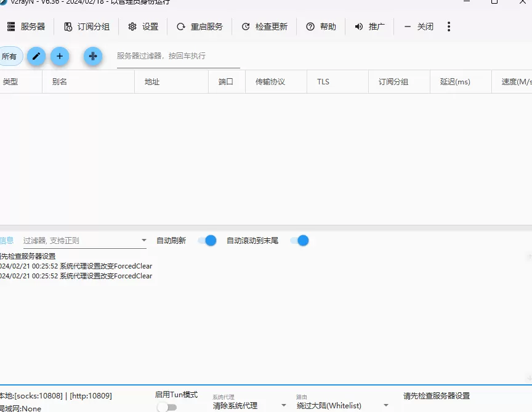This screenshot has height=412, width=532.
Task: Click the plus add-server button
Action: click(60, 56)
